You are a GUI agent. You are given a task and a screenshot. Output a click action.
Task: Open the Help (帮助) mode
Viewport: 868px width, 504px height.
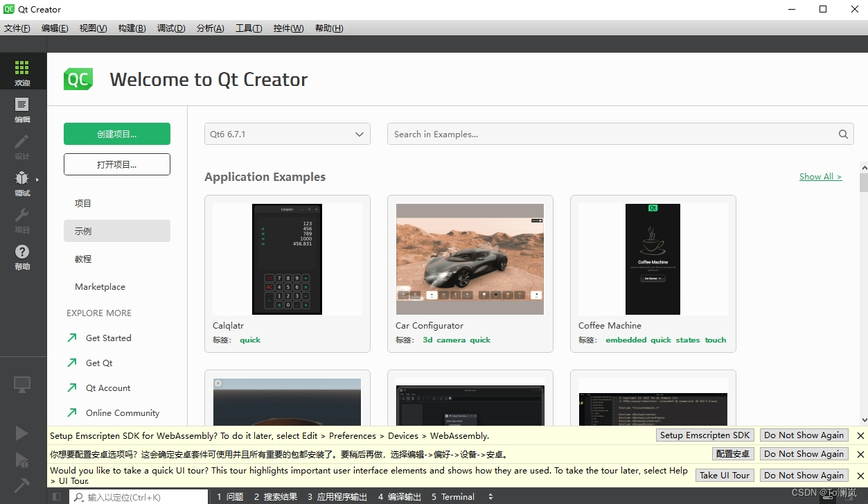click(23, 257)
